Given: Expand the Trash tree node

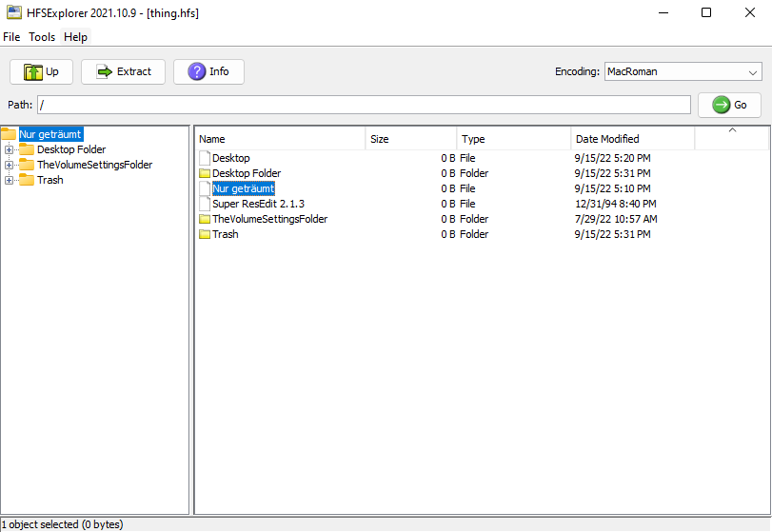Looking at the screenshot, I should [10, 180].
